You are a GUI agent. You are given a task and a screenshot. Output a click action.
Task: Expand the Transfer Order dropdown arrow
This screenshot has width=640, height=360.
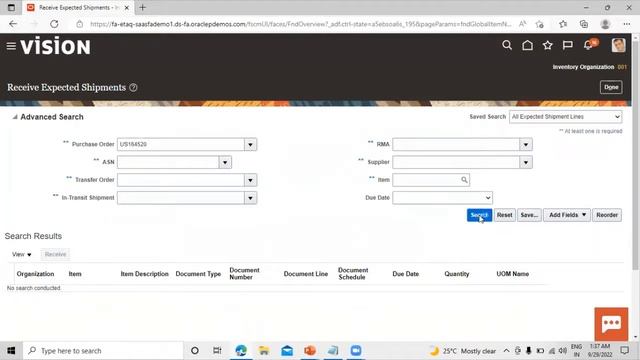point(250,180)
